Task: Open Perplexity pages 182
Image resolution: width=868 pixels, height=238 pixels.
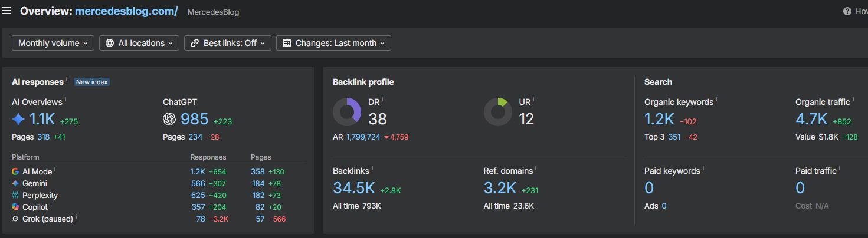Action: tap(258, 195)
